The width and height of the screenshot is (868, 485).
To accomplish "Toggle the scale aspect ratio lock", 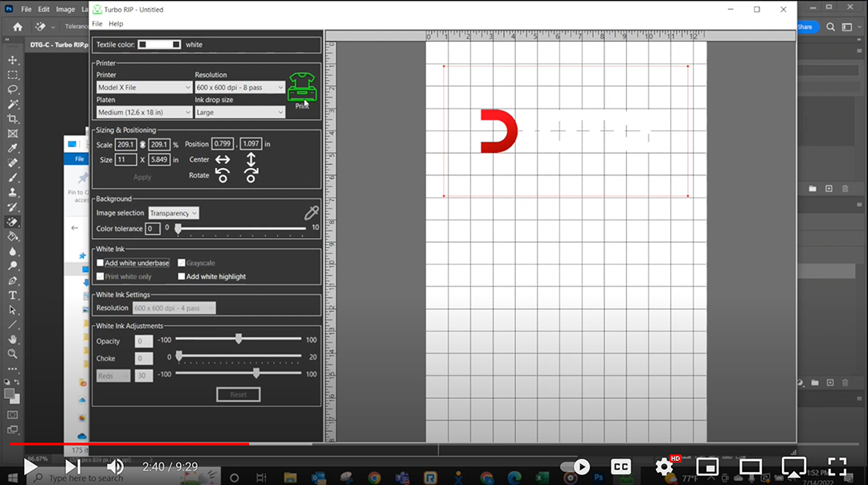I will [143, 145].
